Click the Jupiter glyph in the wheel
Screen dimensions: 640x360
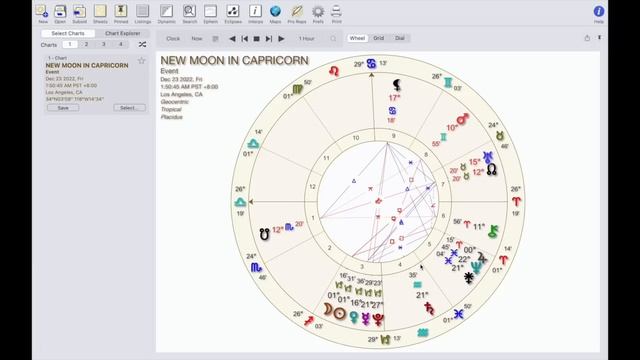tap(482, 258)
